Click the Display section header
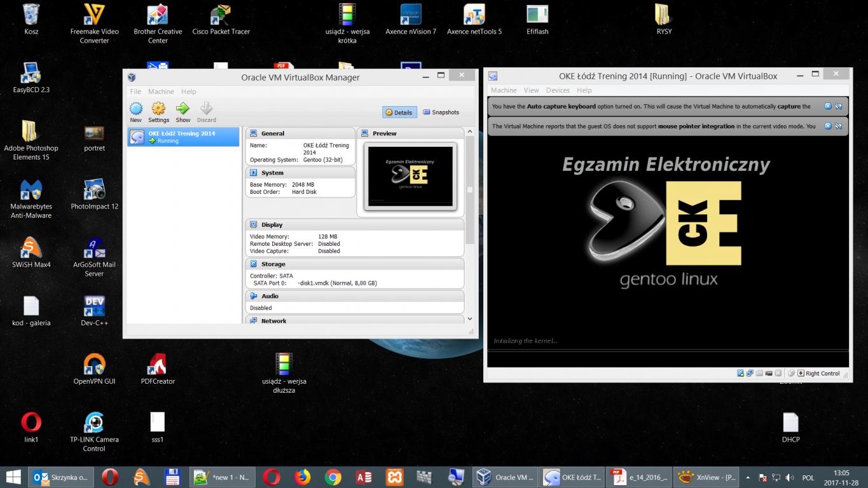 (x=355, y=225)
